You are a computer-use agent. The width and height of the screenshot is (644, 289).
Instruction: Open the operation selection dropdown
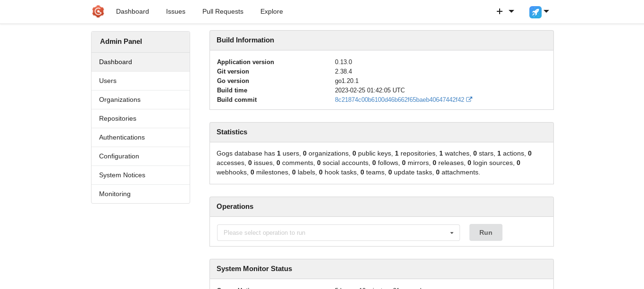[x=338, y=232]
